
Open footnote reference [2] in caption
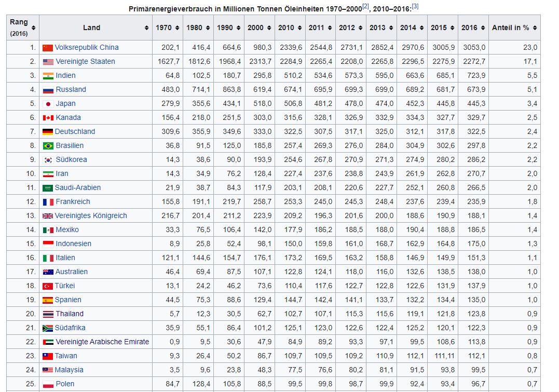tap(365, 6)
